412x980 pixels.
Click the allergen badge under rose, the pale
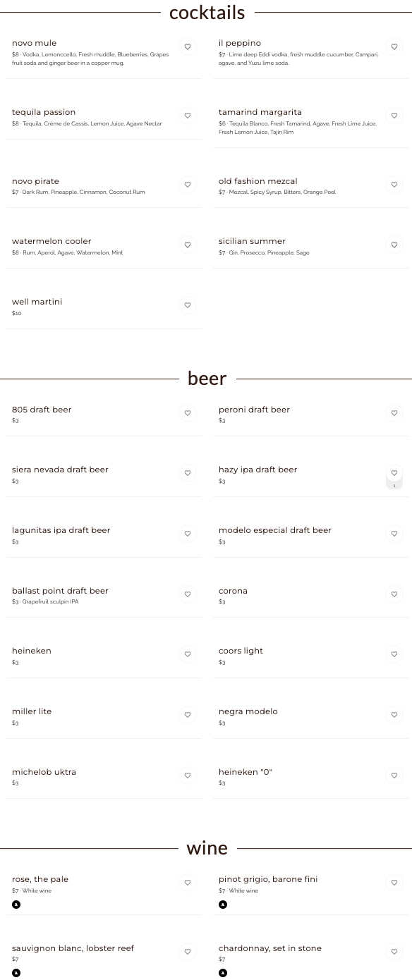coord(16,905)
